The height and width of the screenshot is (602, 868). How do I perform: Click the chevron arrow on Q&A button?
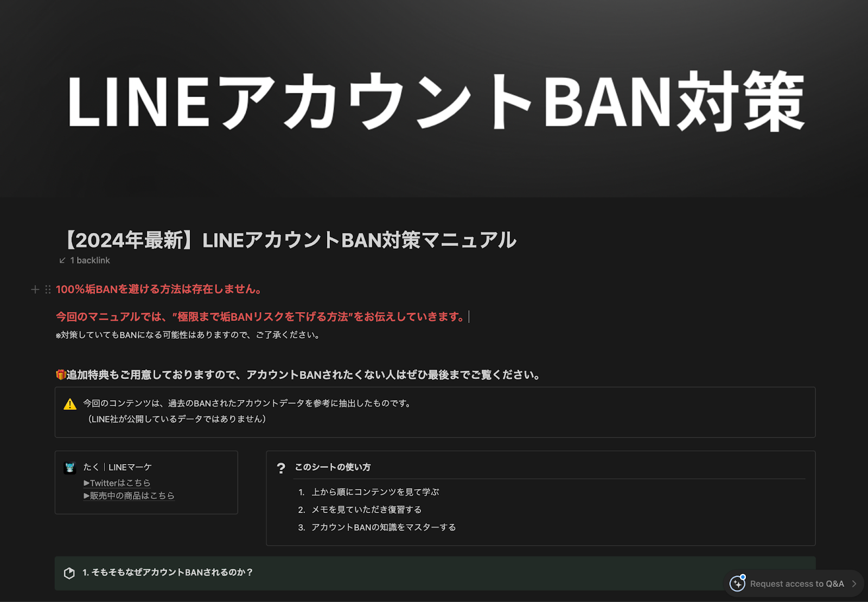pos(854,584)
